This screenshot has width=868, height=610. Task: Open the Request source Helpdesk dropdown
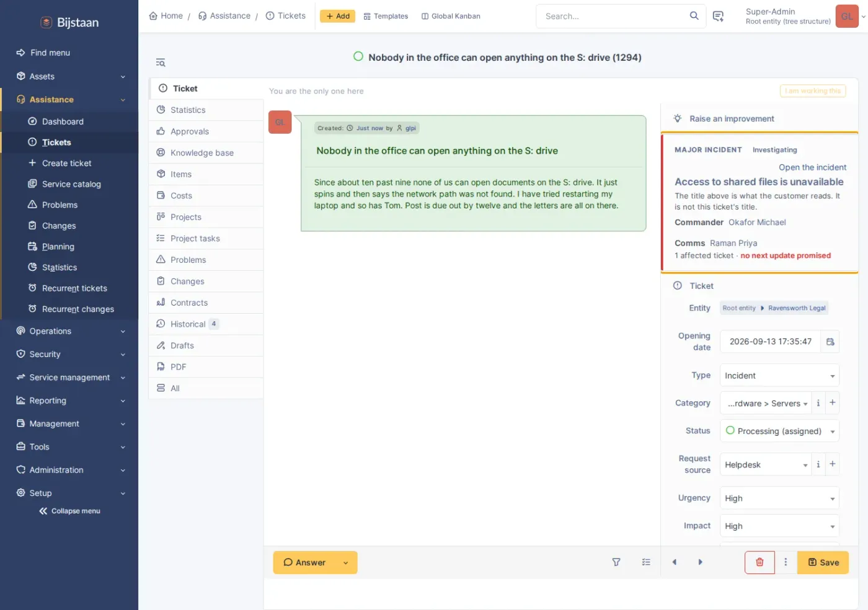(766, 464)
